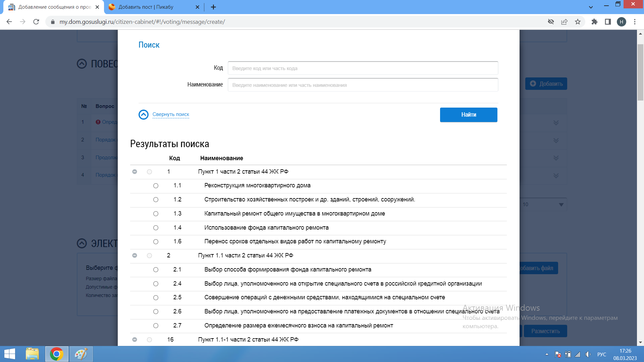Click the Добавить файл button

point(539,268)
